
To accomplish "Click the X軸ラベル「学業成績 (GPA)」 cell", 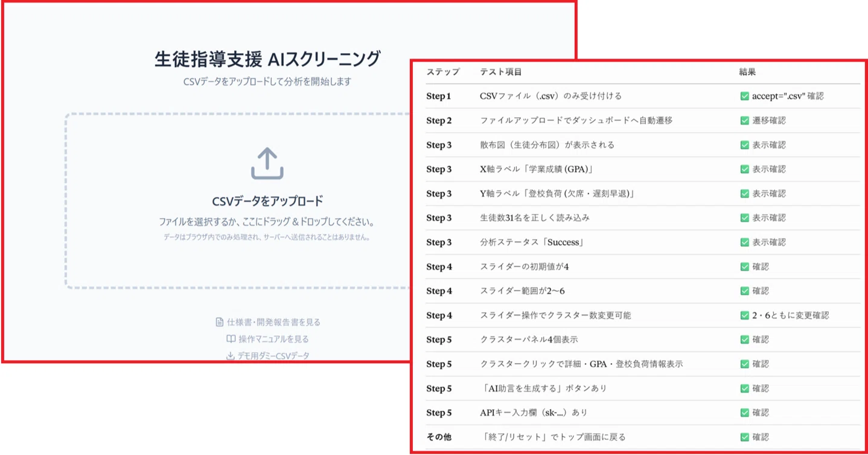I will (x=538, y=169).
